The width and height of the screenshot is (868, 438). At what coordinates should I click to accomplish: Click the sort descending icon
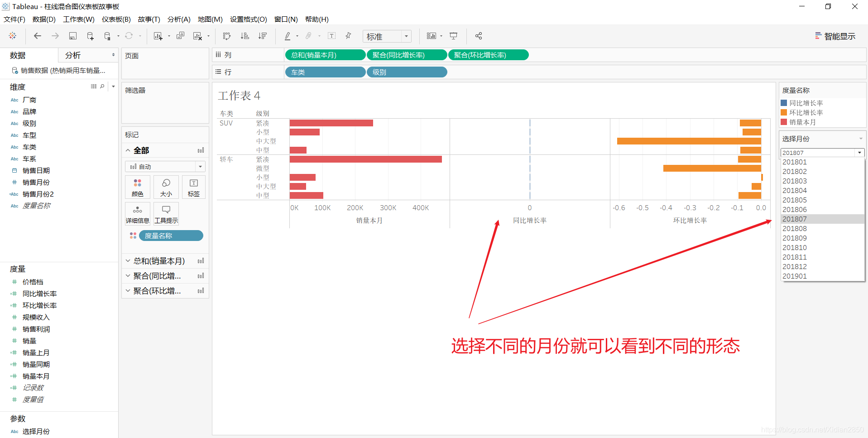pos(262,36)
